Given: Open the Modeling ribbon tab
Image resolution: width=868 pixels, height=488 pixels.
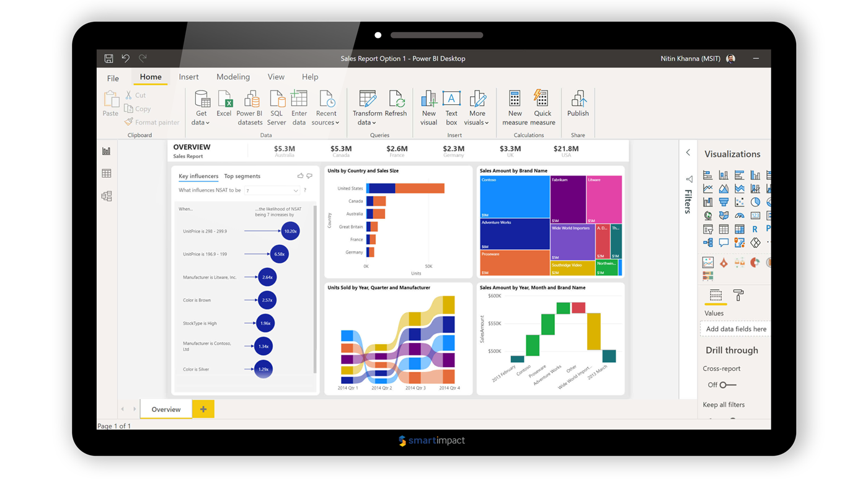Looking at the screenshot, I should coord(233,77).
